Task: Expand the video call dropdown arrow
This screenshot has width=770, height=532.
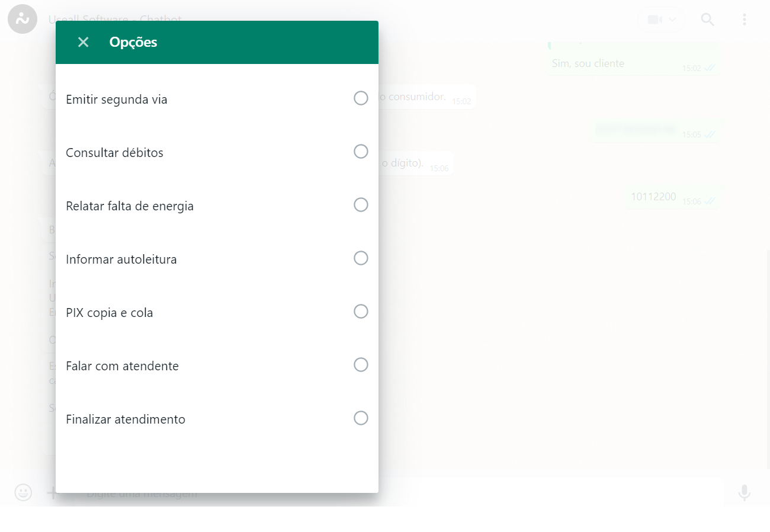Action: (672, 20)
